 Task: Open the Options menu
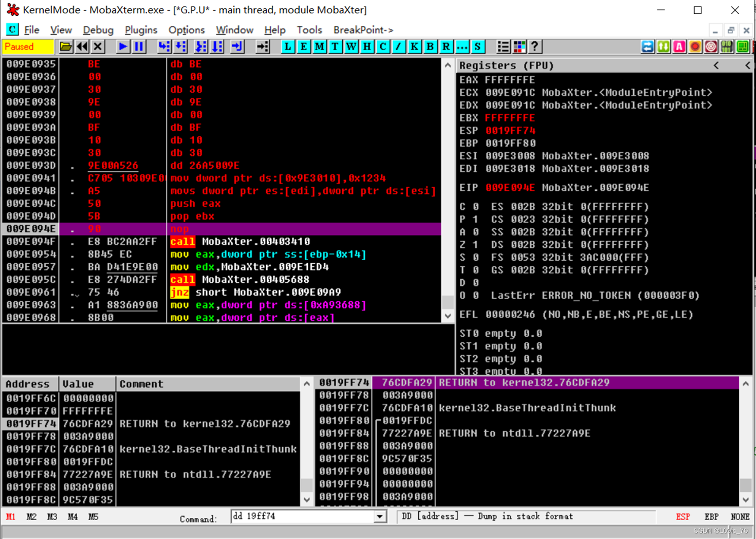point(187,30)
